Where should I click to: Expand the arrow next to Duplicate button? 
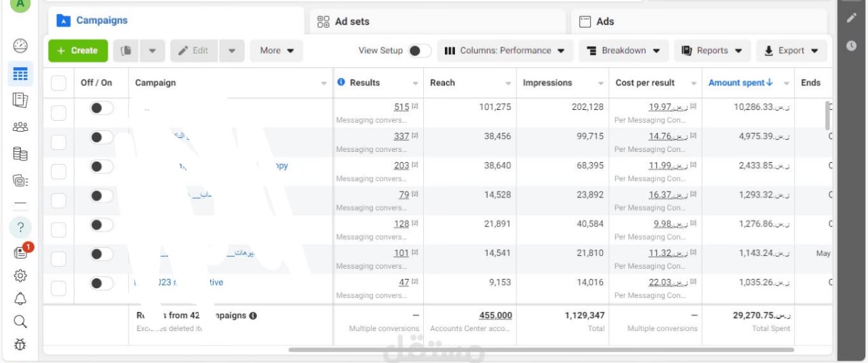pos(153,51)
